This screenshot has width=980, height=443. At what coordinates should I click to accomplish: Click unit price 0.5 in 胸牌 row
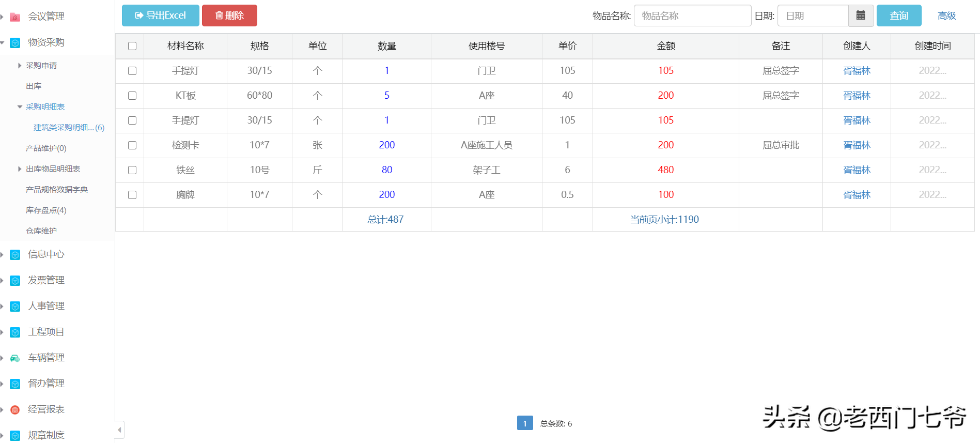pos(567,195)
